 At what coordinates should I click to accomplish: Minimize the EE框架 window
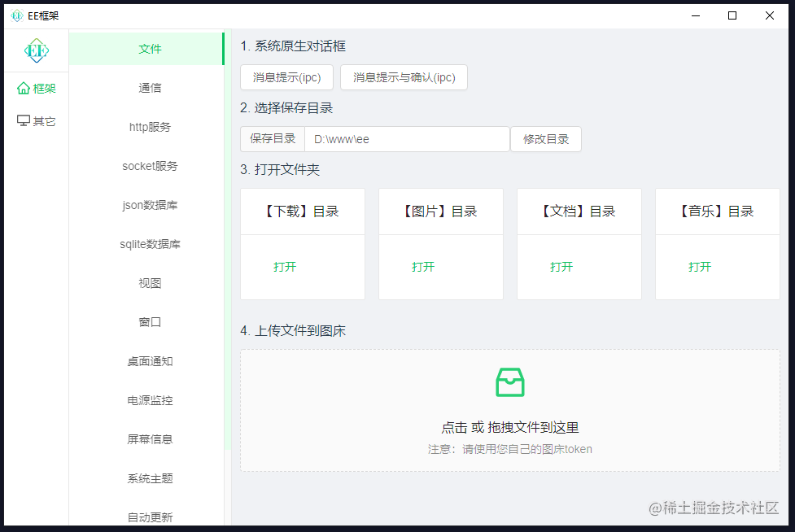coord(696,15)
